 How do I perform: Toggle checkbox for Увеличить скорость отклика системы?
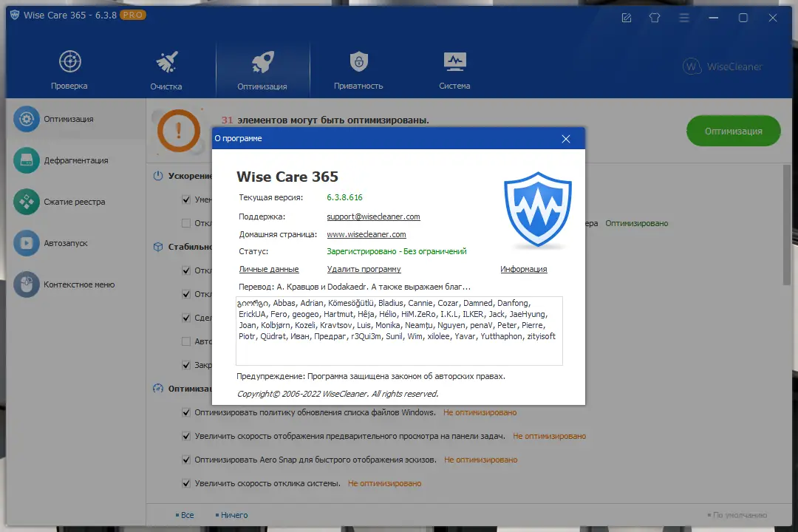coord(186,483)
